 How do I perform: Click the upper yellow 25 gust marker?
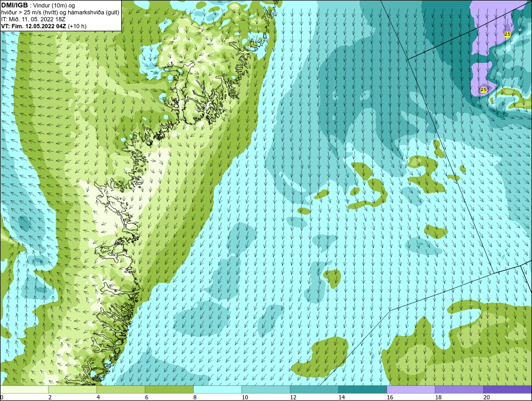coord(507,34)
